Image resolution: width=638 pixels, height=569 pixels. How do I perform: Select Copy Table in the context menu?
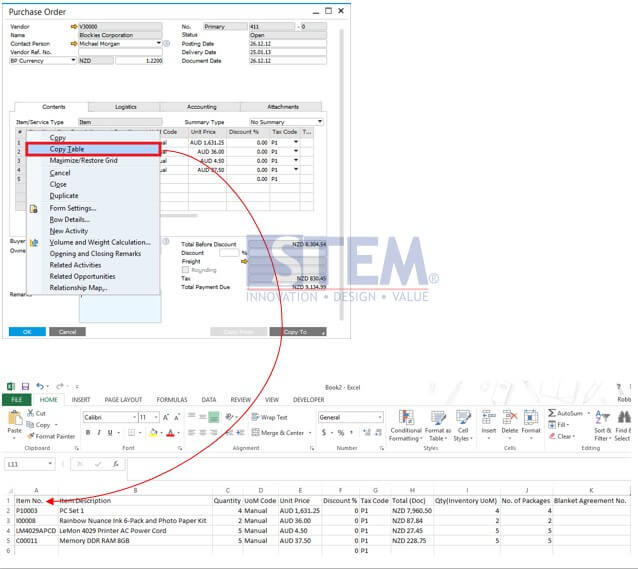tap(93, 149)
